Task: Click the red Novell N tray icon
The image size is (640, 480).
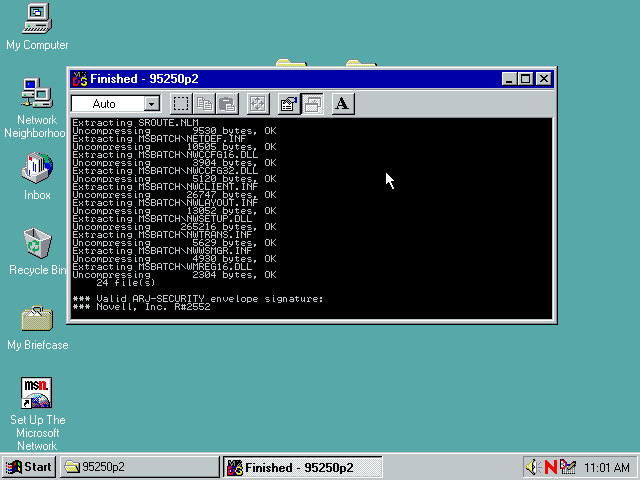Action: pyautogui.click(x=551, y=467)
